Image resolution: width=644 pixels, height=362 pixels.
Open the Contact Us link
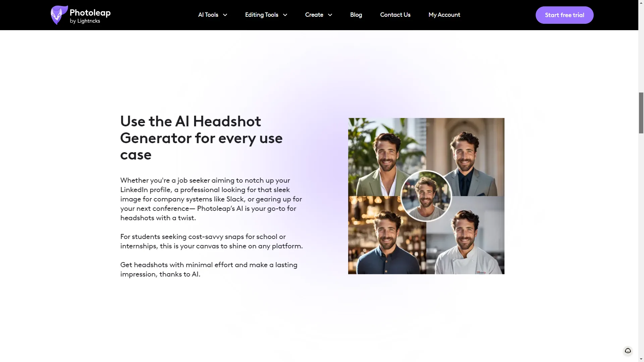395,15
